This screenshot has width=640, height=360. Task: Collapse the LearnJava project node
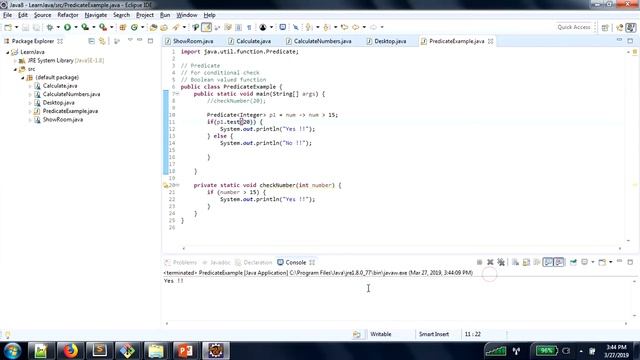7,52
